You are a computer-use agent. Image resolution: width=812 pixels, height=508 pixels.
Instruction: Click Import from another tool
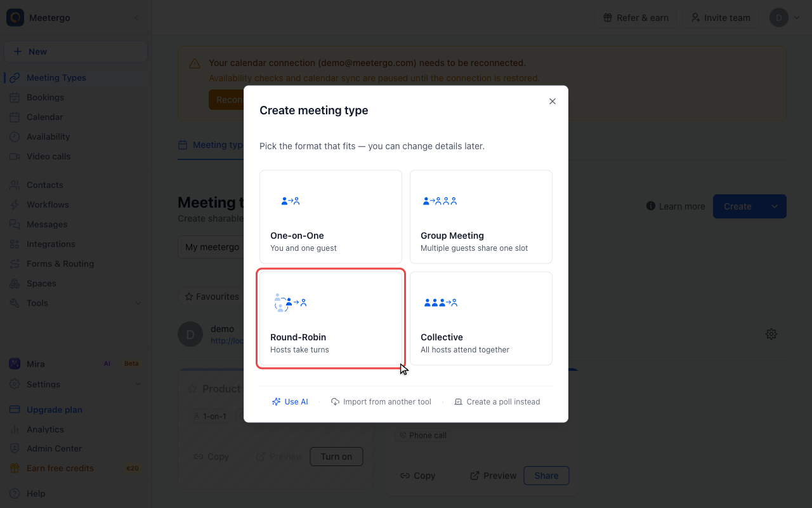[381, 402]
